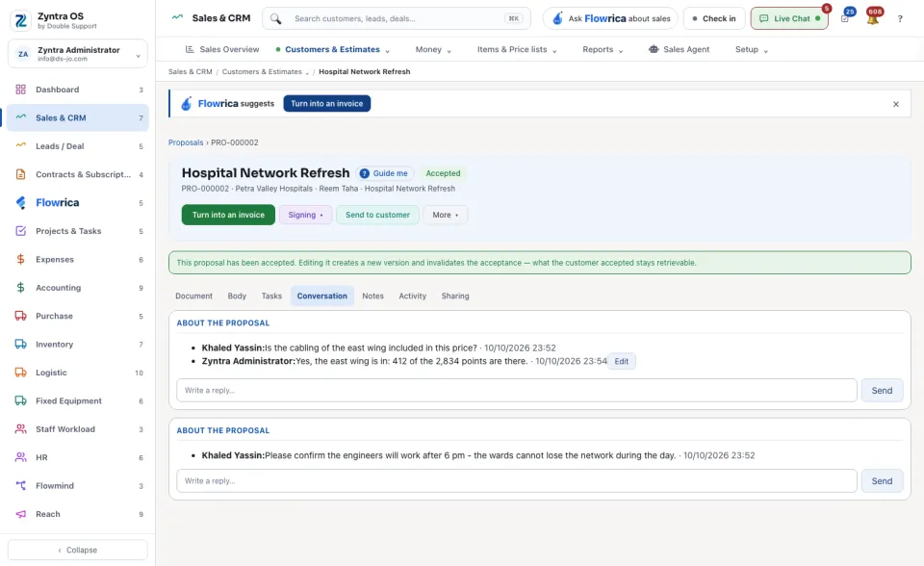This screenshot has height=566, width=924.
Task: Click the search magnifier icon
Action: (x=276, y=19)
